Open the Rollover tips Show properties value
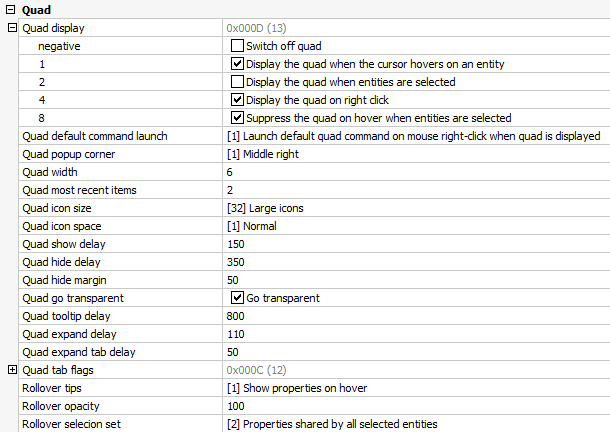 pos(416,388)
